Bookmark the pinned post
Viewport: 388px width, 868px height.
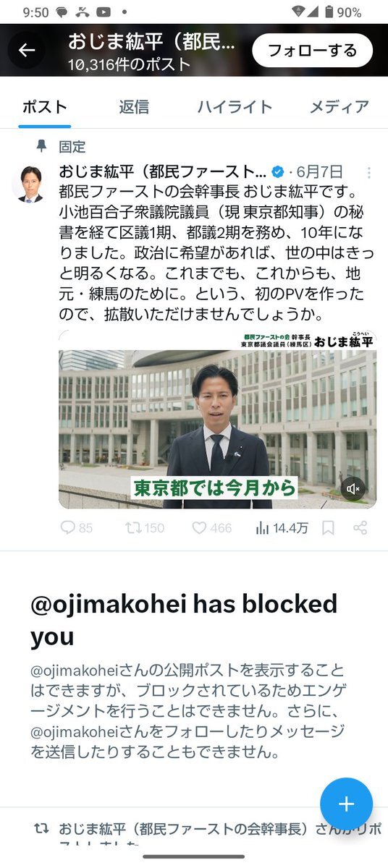point(328,528)
